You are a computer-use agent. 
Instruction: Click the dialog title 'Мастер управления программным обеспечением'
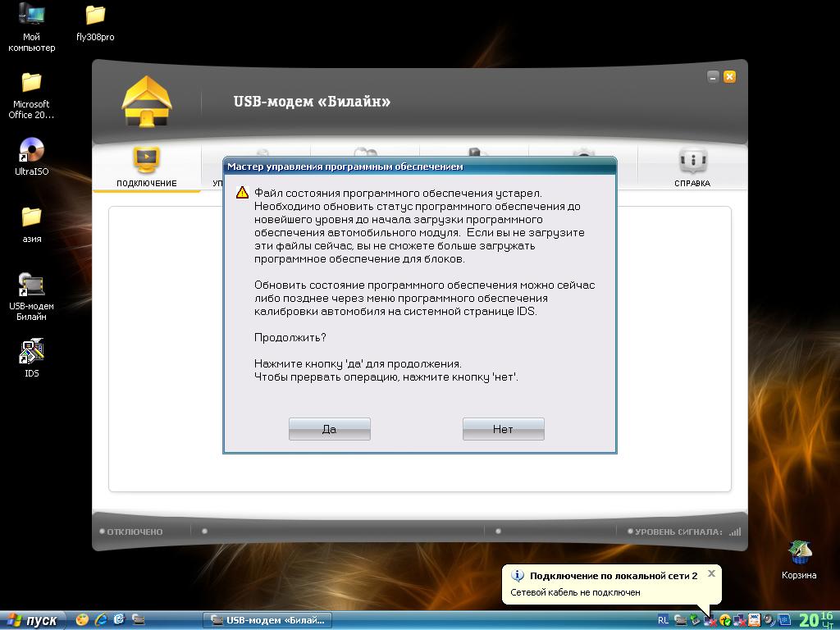pos(345,167)
